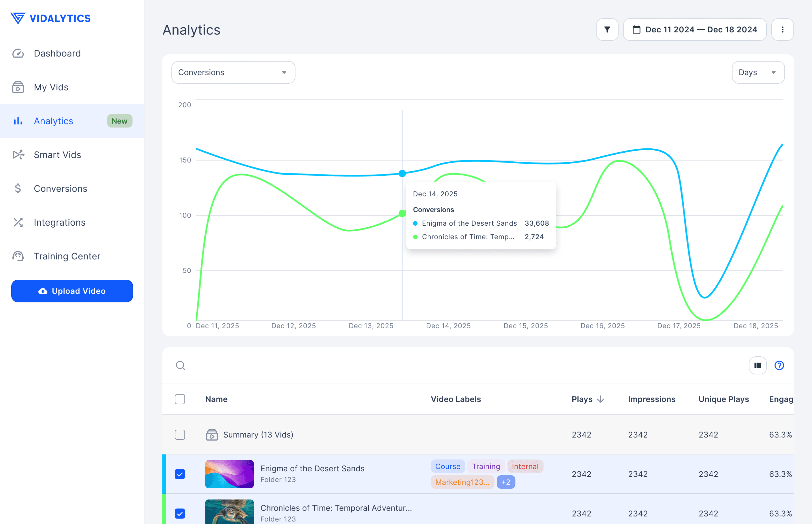
Task: Open Conversions in the sidebar
Action: (x=72, y=189)
